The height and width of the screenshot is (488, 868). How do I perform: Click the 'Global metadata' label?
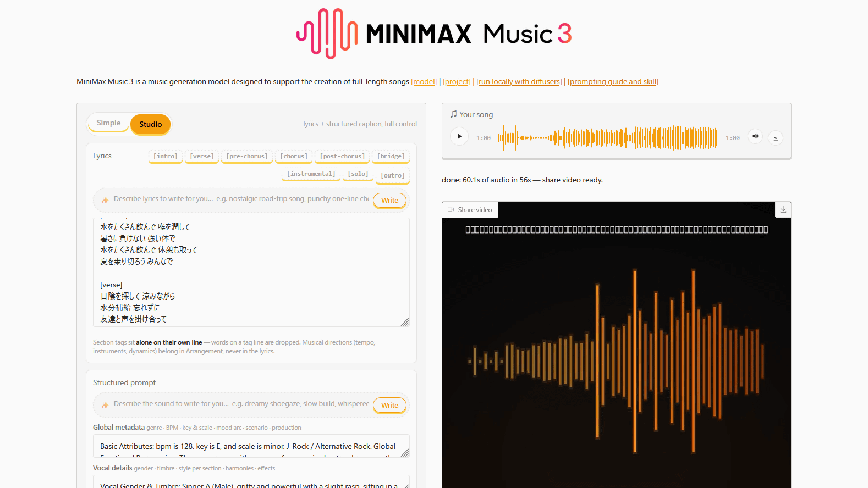pos(119,427)
